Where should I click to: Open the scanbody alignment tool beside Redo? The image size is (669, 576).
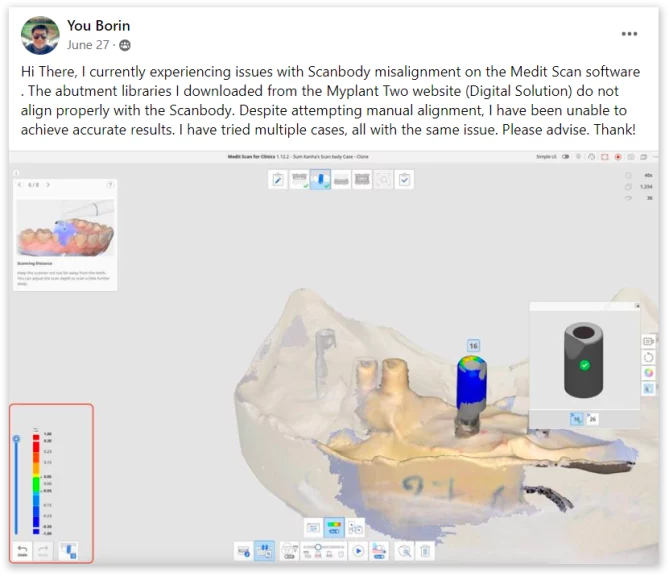(68, 551)
